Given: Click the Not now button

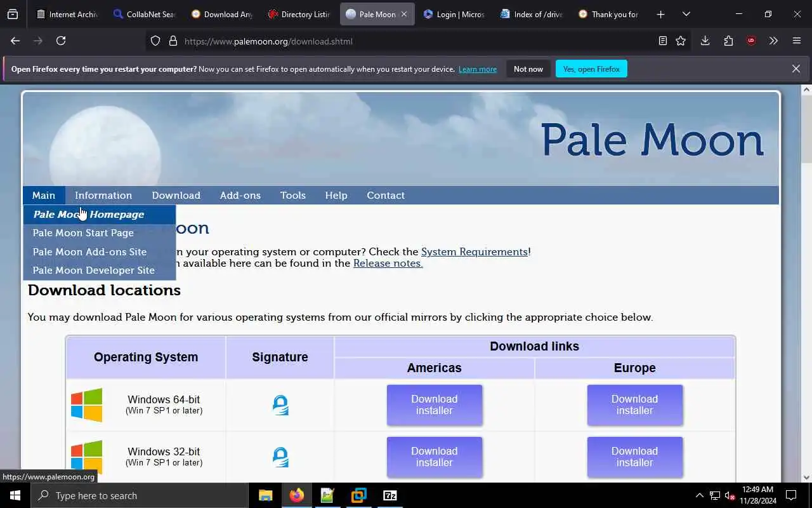Looking at the screenshot, I should [528, 69].
